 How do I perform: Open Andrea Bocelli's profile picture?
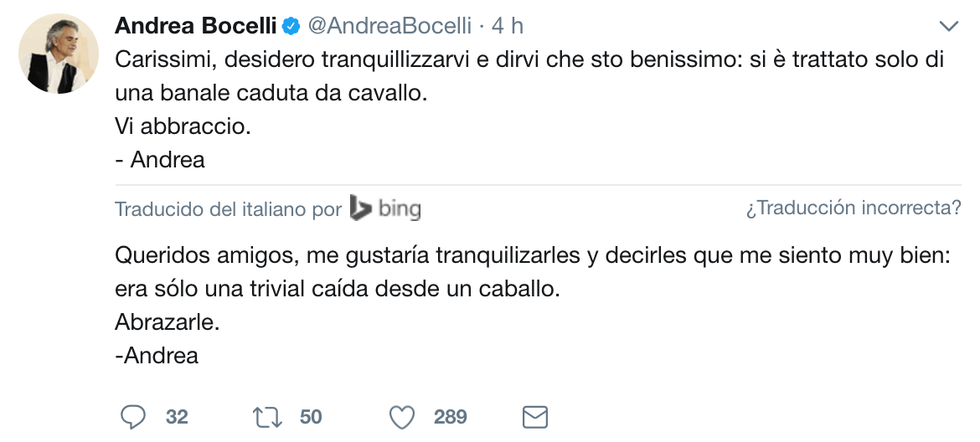tap(59, 53)
